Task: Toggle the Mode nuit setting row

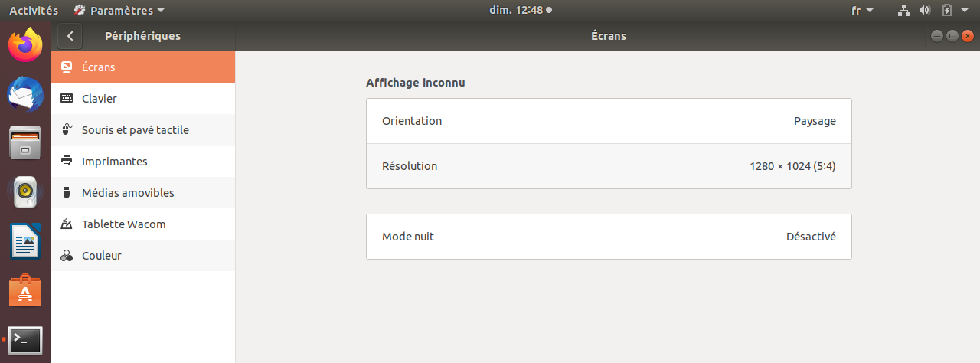Action: (x=609, y=237)
